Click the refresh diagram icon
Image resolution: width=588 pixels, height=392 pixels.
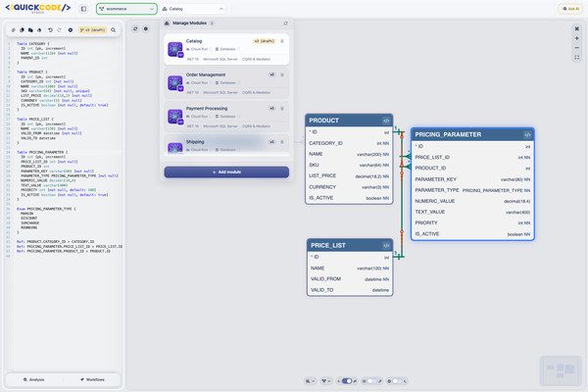(x=135, y=28)
